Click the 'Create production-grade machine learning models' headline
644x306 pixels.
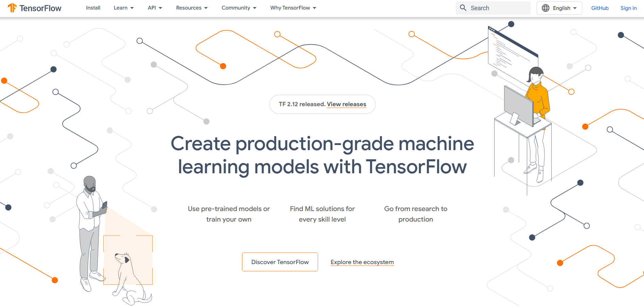(x=322, y=155)
